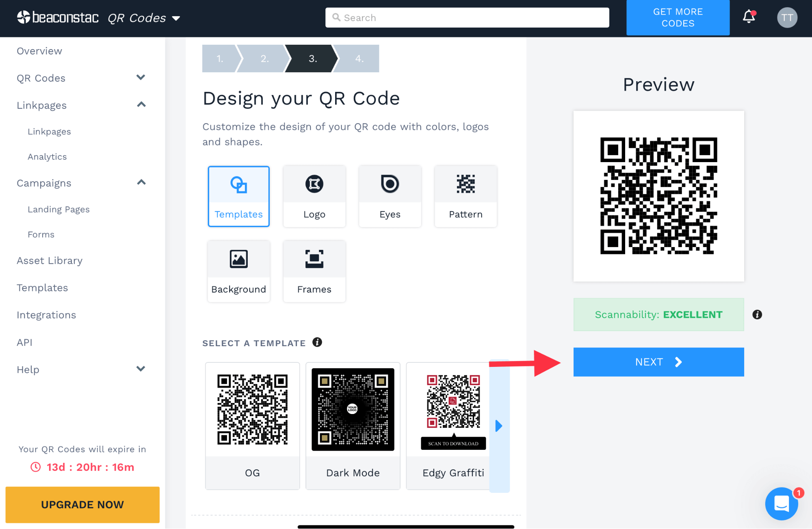This screenshot has height=529, width=812.
Task: Open the Pattern customization panel
Action: coord(466,197)
